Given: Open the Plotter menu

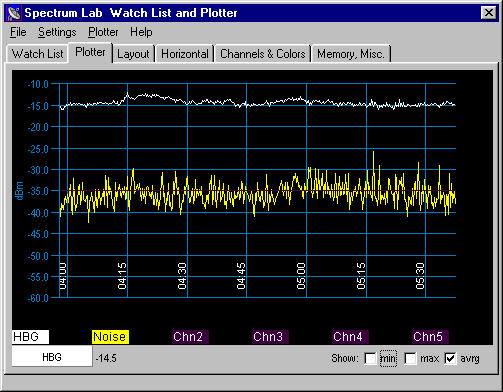Looking at the screenshot, I should click(x=103, y=32).
